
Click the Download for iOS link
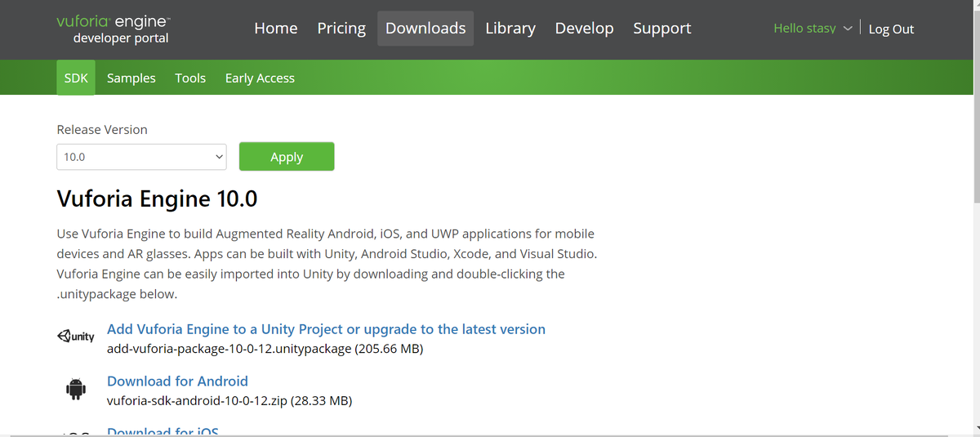click(x=163, y=431)
